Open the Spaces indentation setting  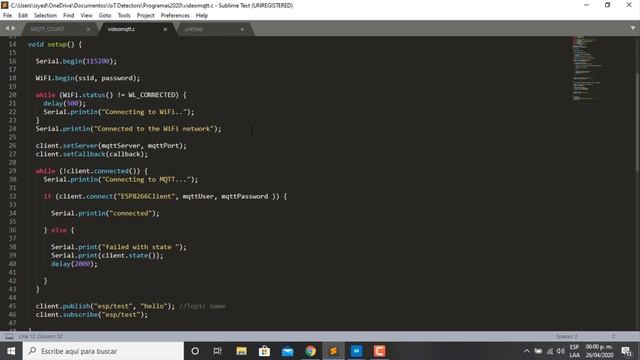click(x=567, y=336)
